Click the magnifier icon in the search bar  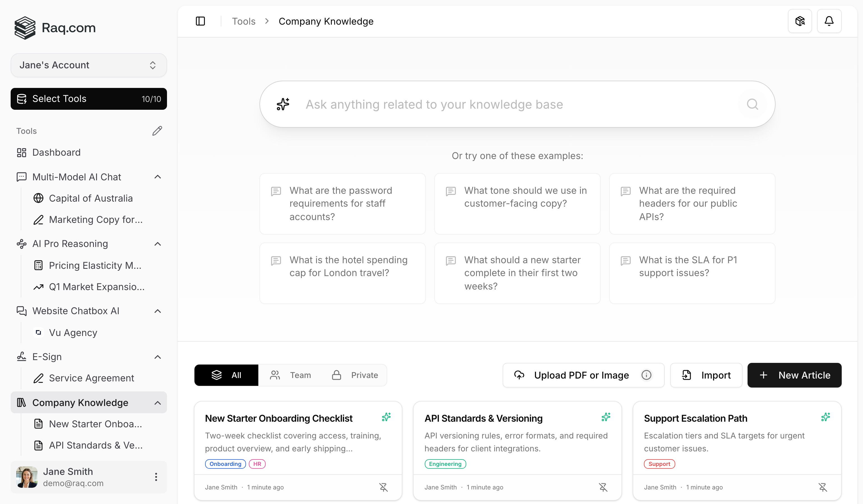(x=752, y=104)
